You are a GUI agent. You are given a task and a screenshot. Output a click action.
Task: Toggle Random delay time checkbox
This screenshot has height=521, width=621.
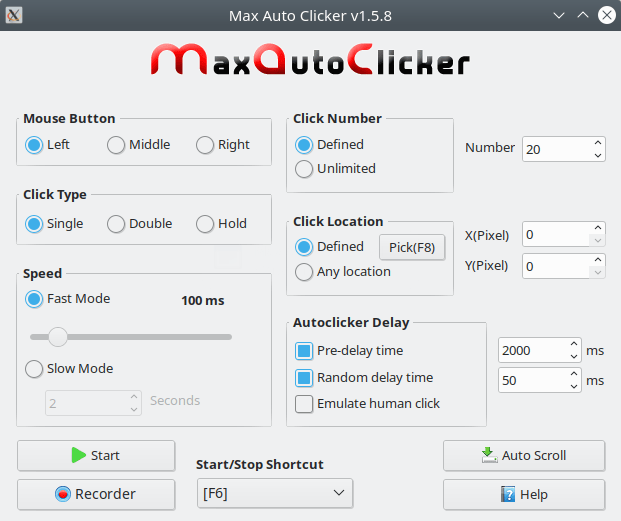[x=364, y=378]
